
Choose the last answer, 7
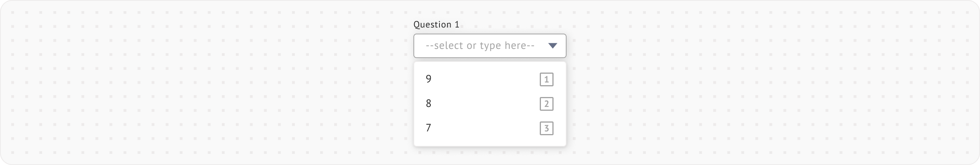(x=429, y=128)
